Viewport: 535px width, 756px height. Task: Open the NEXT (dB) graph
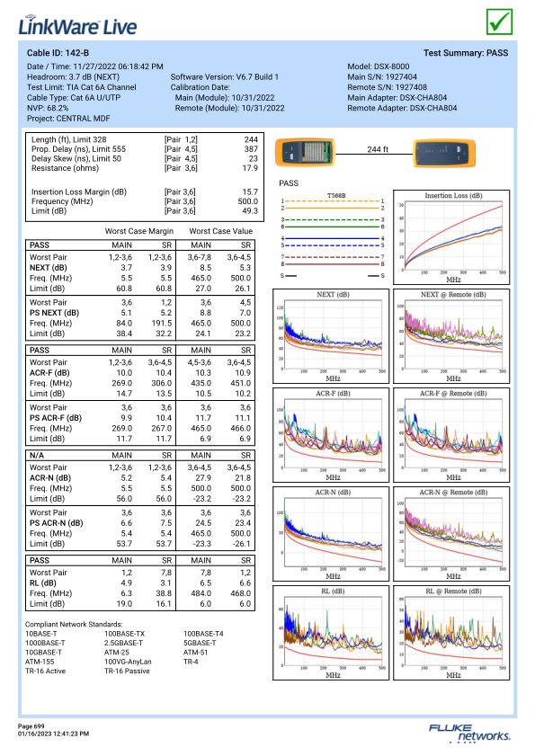331,336
